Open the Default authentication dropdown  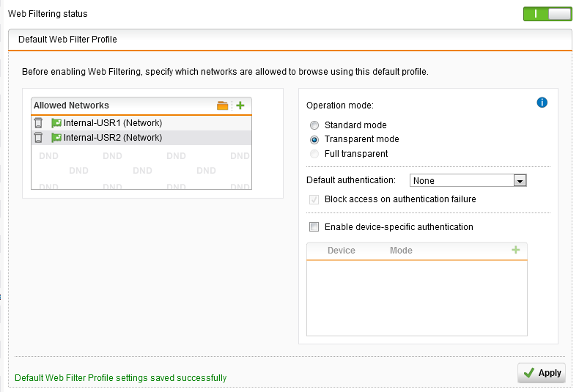[x=462, y=180]
